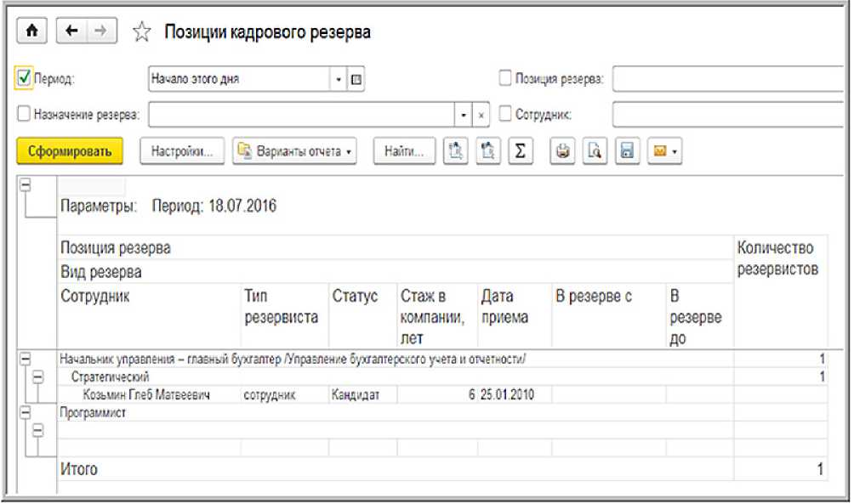Tick the Сотрудник filter checkbox
The height and width of the screenshot is (504, 854).
505,113
